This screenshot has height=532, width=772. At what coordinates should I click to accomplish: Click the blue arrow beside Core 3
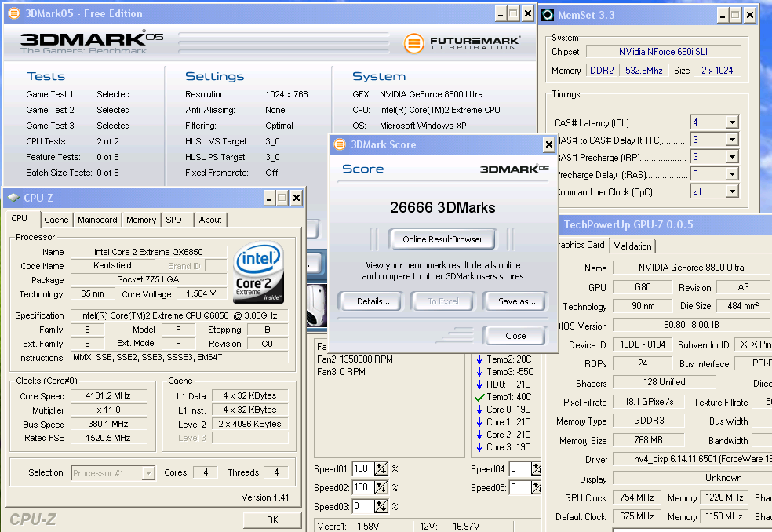click(x=479, y=447)
